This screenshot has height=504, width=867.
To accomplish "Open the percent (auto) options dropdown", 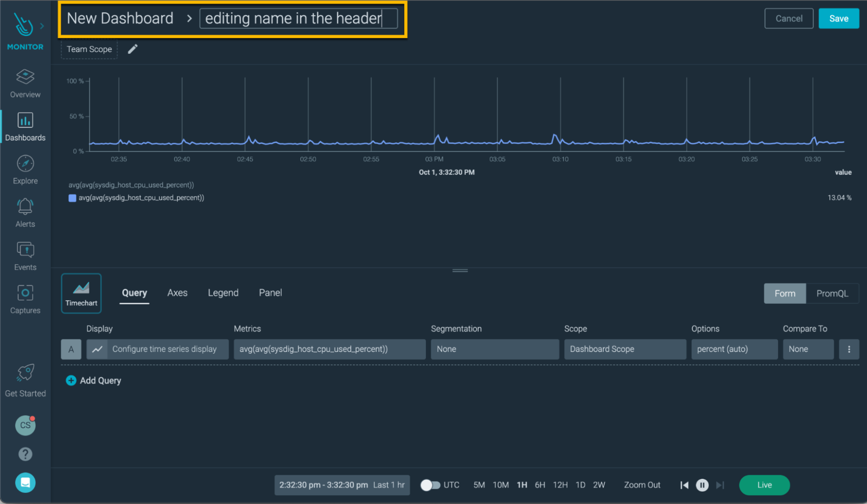I will (x=734, y=349).
